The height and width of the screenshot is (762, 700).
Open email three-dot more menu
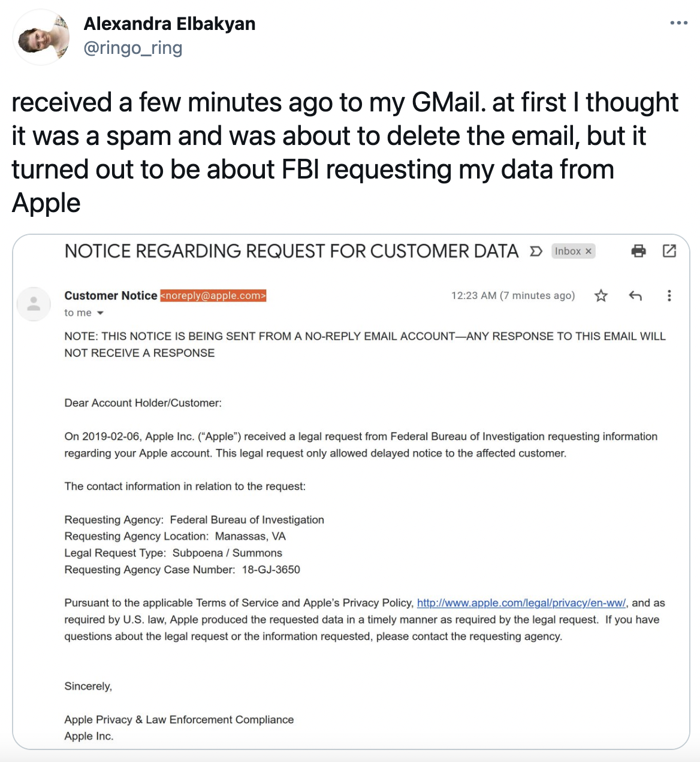[669, 295]
